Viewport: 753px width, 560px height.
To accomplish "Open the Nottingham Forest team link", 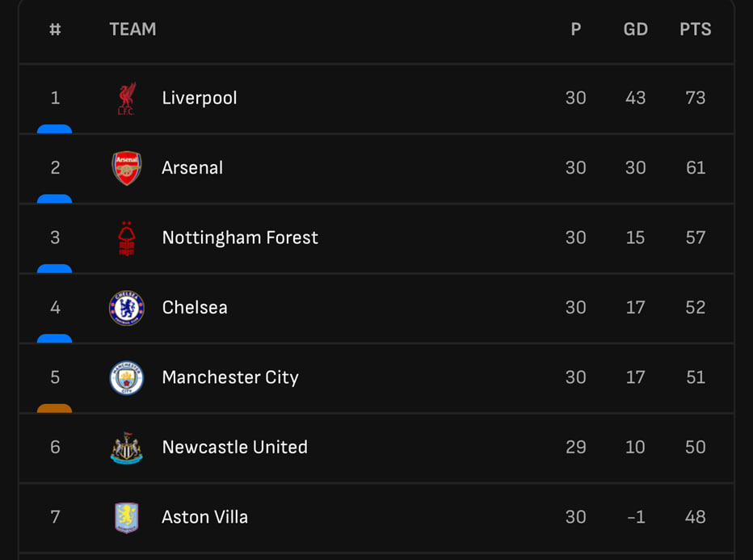I will (x=240, y=238).
